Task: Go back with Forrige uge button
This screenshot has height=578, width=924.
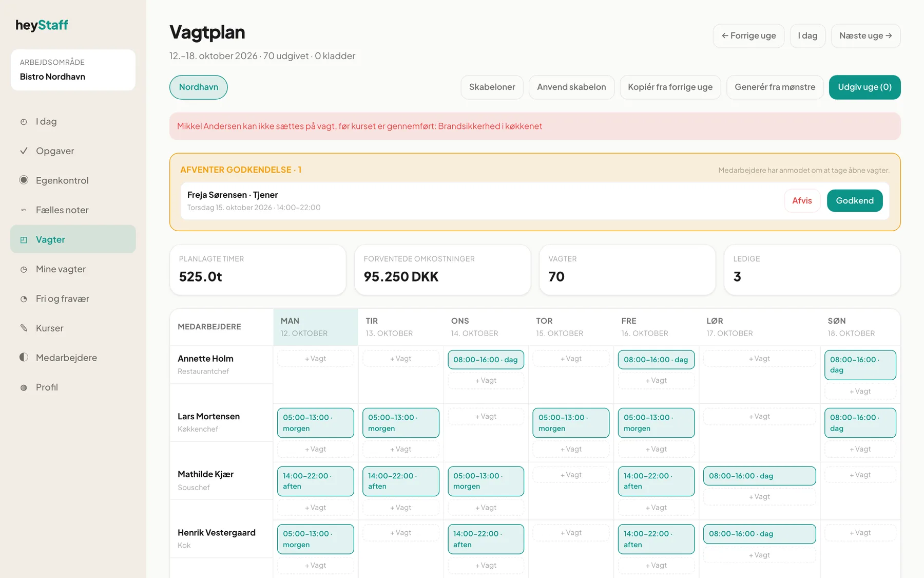Action: tap(748, 36)
